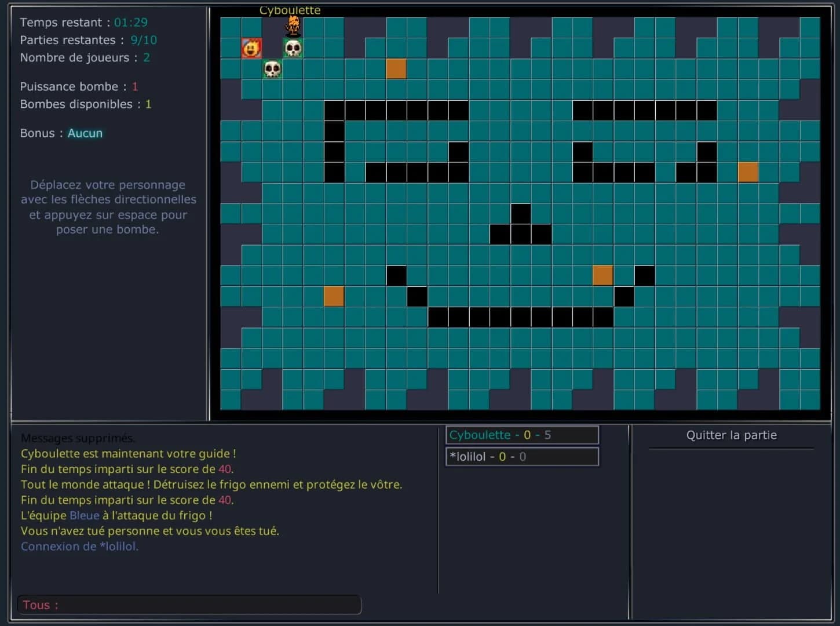Click the orange bonus tile on the left side
The width and height of the screenshot is (840, 626).
click(x=334, y=296)
